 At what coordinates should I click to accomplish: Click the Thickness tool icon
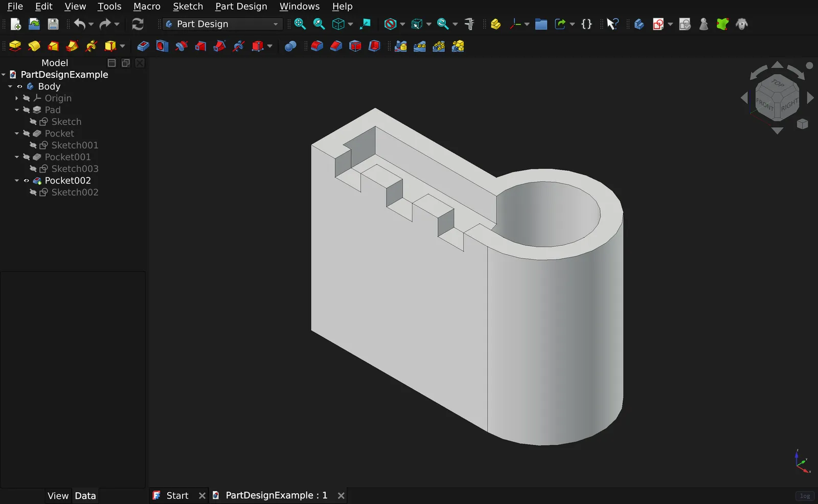coord(374,47)
